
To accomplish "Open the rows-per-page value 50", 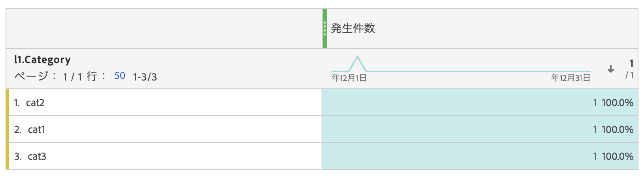I will coord(120,76).
